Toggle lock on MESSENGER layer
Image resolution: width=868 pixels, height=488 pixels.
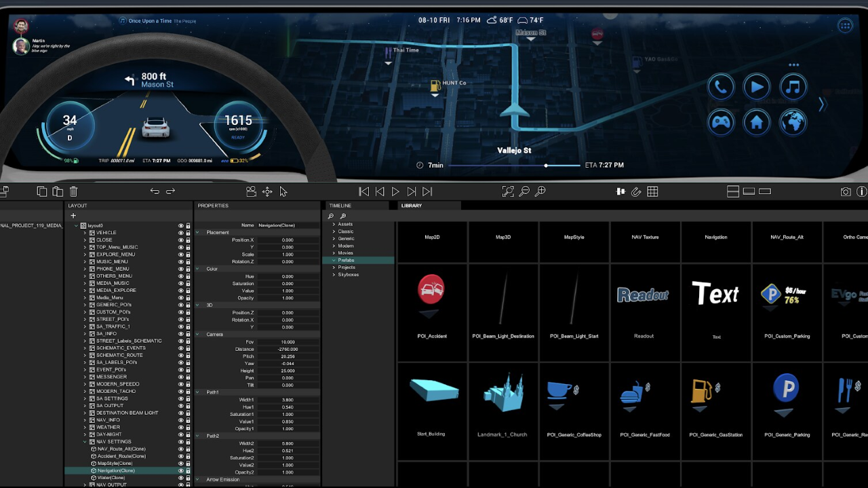[189, 377]
